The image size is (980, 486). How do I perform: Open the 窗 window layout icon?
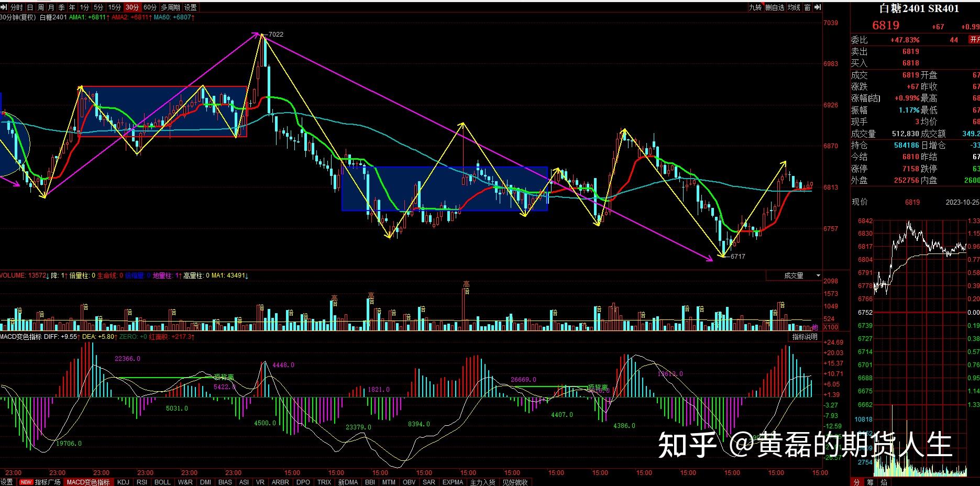807,7
